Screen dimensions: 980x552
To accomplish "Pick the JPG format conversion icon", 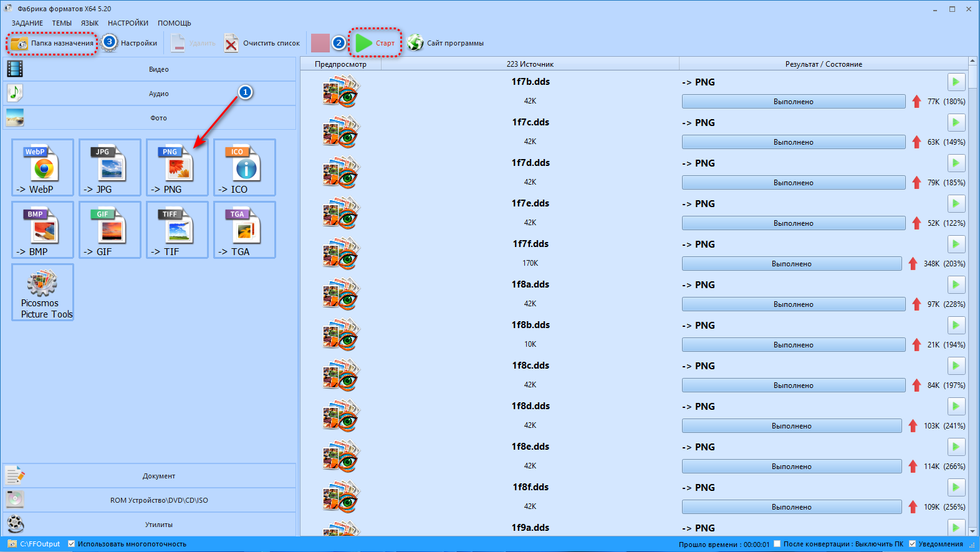I will 110,167.
